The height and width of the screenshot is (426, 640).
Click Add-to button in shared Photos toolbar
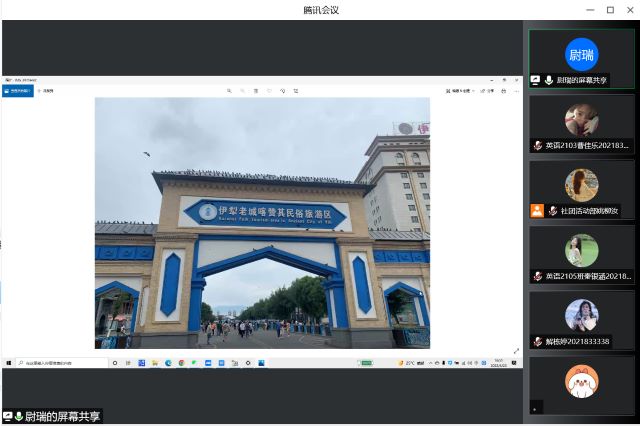(45, 91)
